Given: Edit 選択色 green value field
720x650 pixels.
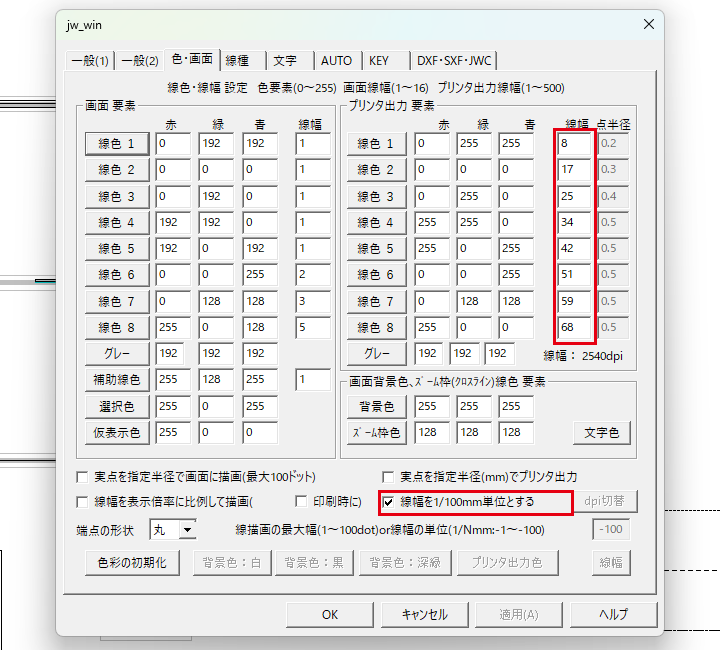Looking at the screenshot, I should tap(216, 406).
